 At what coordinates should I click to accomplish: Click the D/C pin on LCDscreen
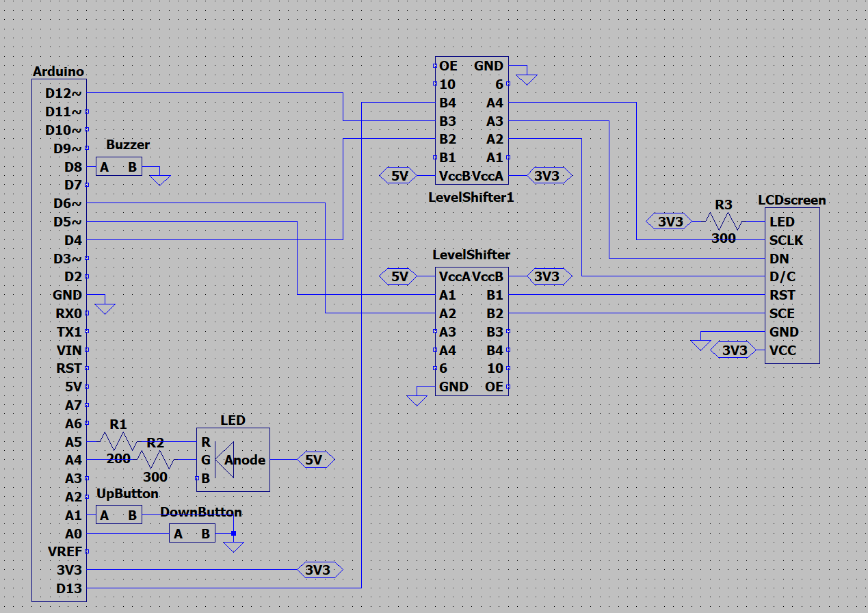(x=782, y=277)
